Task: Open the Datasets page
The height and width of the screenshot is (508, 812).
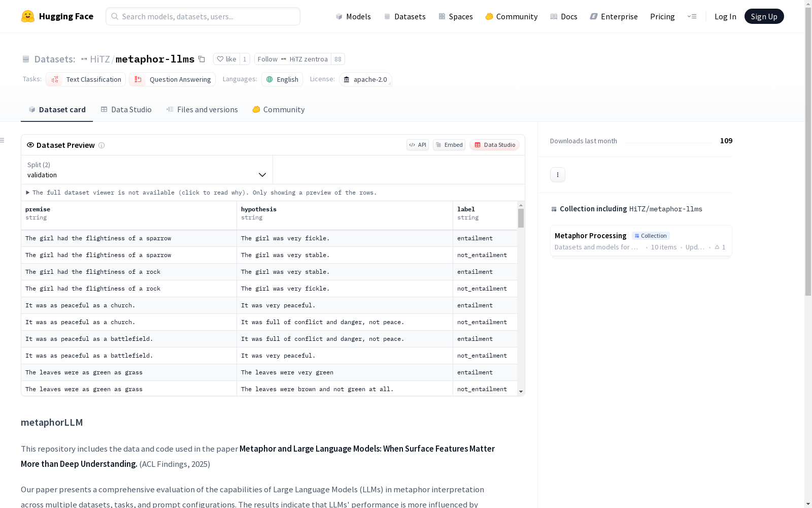Action: (404, 16)
